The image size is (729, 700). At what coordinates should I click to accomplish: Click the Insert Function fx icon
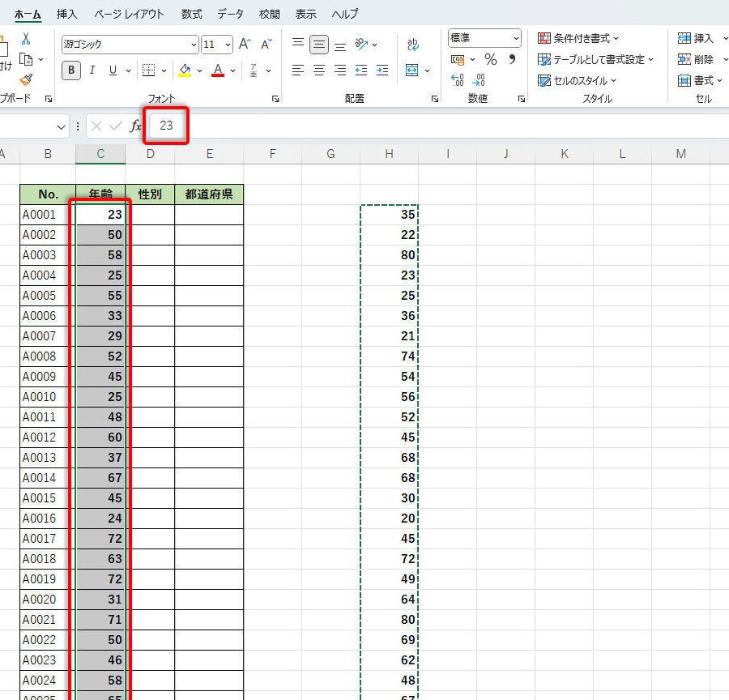point(135,126)
